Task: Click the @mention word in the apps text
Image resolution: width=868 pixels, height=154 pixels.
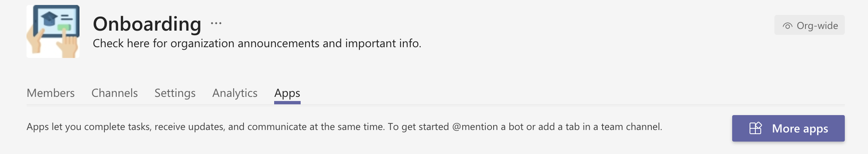Action: 475,127
